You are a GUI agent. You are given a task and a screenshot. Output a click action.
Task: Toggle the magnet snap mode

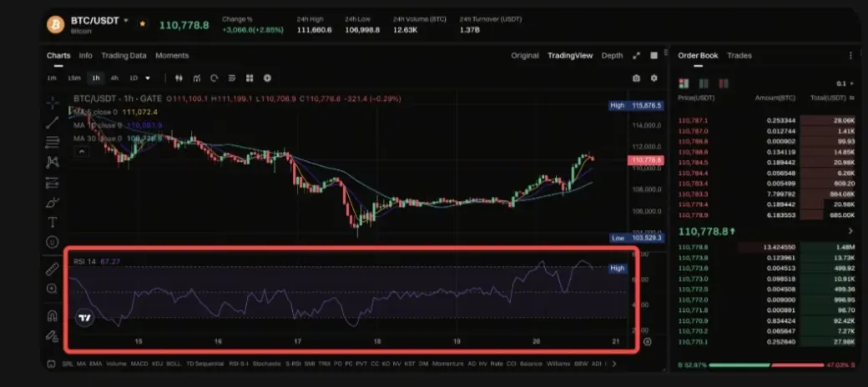(53, 315)
